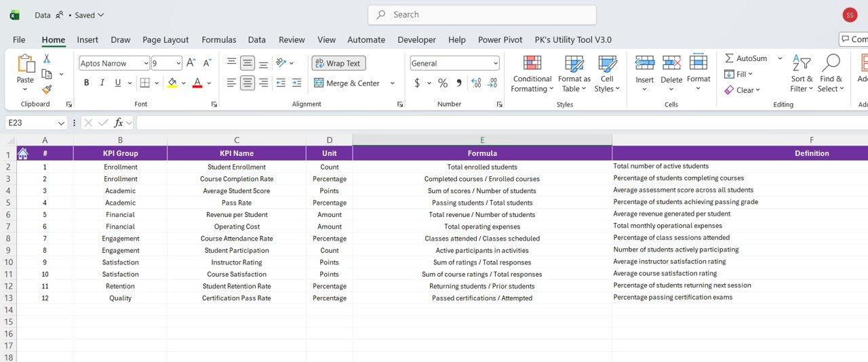Click the Cut scissors icon
Screen dimensions: 868x362
pos(47,59)
